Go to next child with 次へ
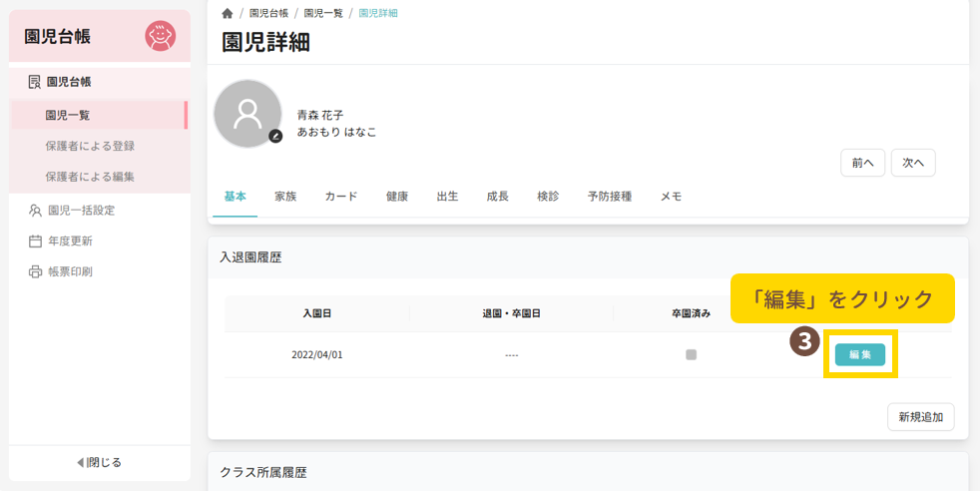 912,163
